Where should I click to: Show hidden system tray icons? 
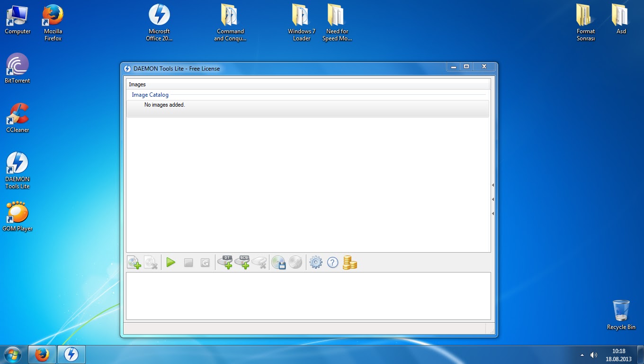point(582,355)
